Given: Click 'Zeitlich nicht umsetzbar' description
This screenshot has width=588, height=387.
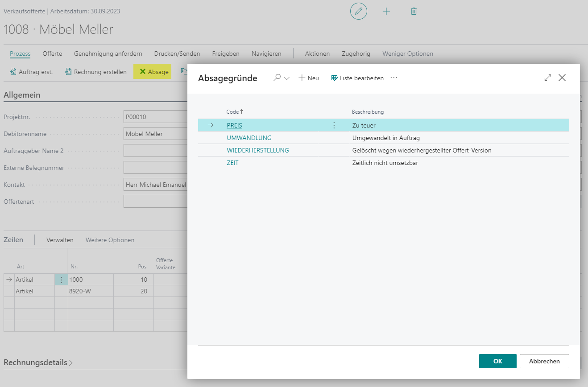Looking at the screenshot, I should pyautogui.click(x=385, y=163).
